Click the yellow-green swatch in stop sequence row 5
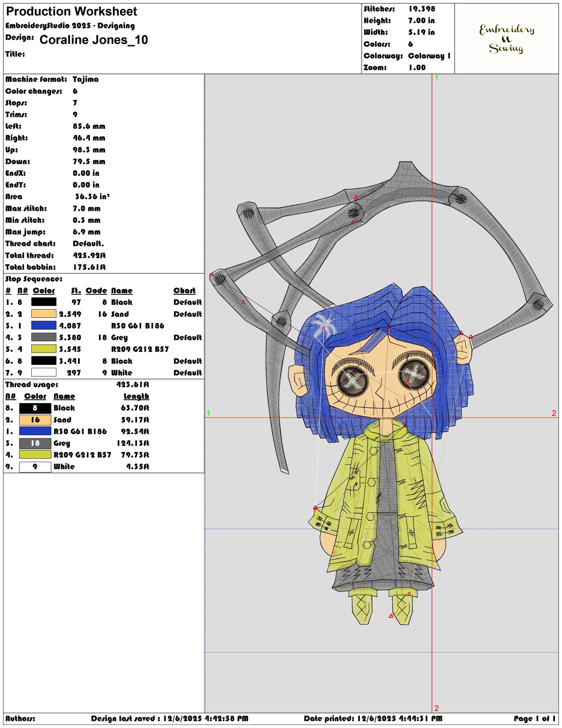Image resolution: width=562 pixels, height=728 pixels. (44, 349)
